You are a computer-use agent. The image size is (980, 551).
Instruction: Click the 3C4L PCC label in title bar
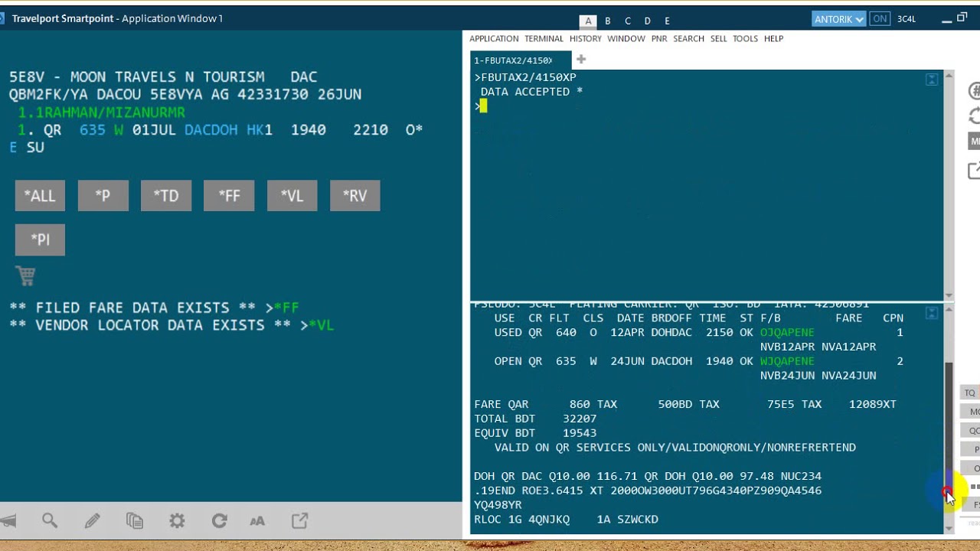tap(906, 19)
